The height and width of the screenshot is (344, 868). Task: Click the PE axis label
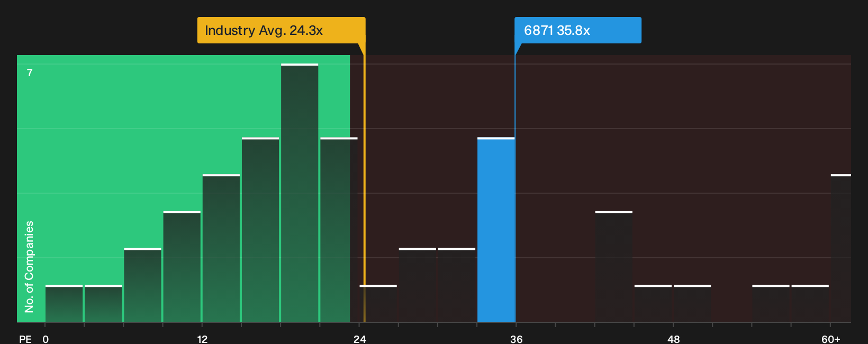25,339
